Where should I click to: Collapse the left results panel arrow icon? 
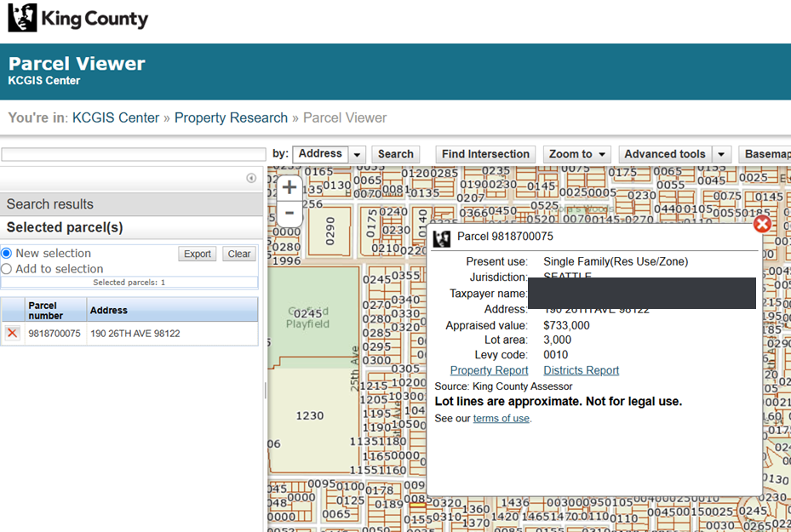[x=251, y=178]
